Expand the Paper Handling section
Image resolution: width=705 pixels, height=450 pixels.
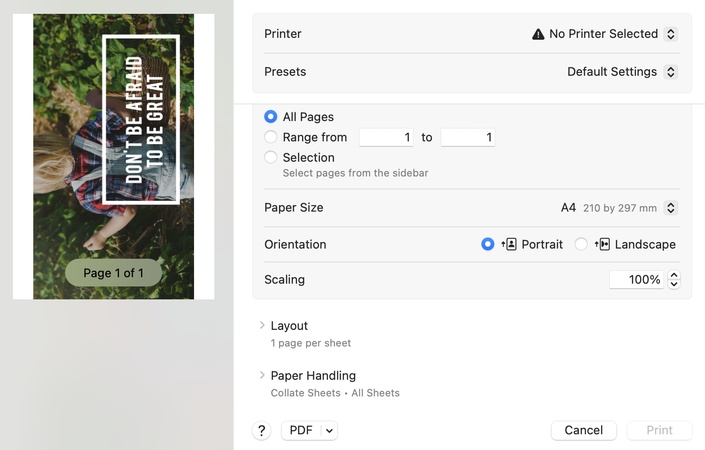pos(262,375)
